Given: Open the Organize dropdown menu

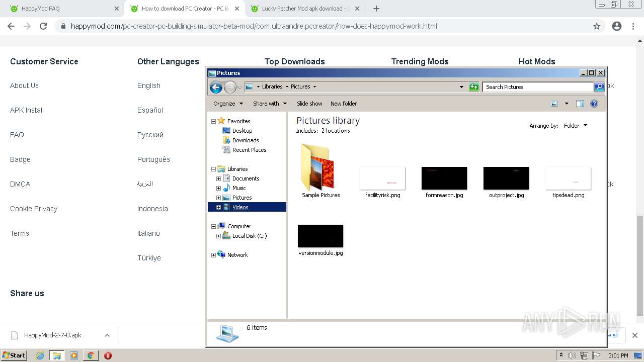Looking at the screenshot, I should tap(228, 104).
